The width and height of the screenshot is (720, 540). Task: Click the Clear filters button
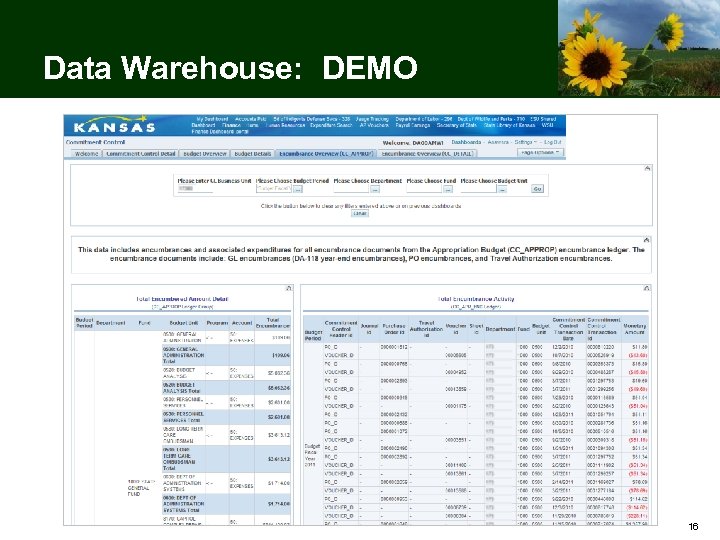[x=360, y=214]
